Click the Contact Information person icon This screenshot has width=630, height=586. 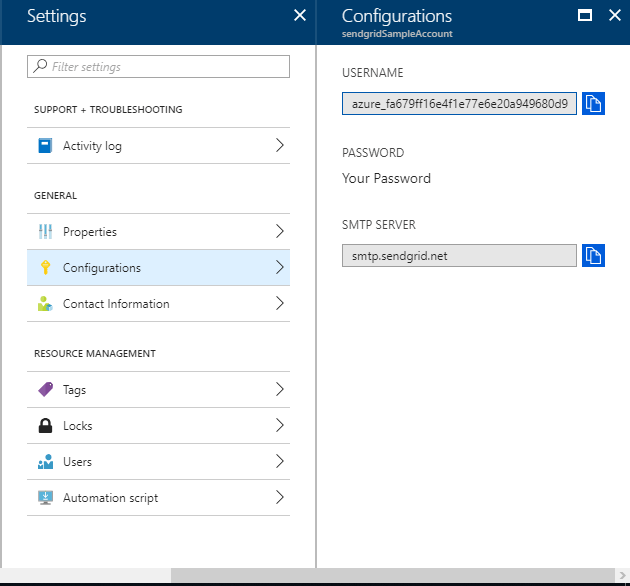point(45,303)
